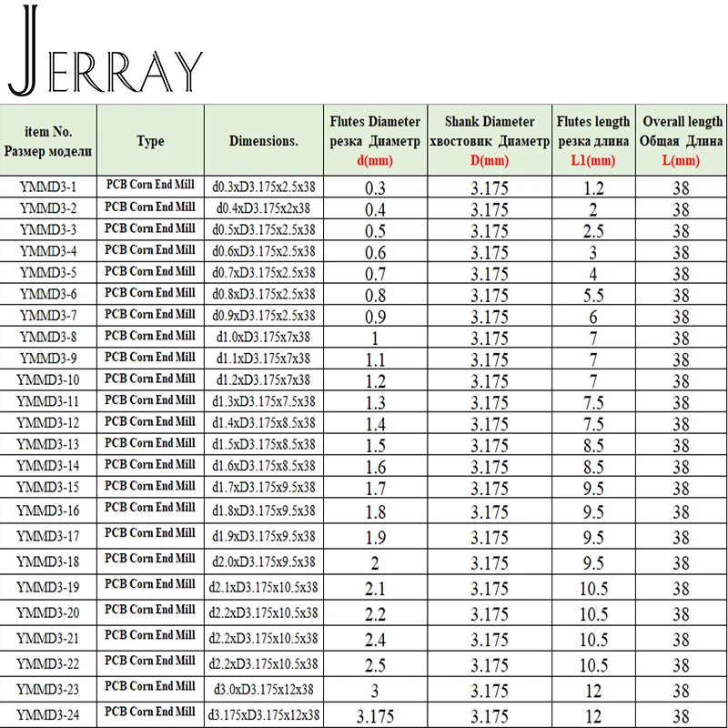This screenshot has height=728, width=728.
Task: Select item cell YMMD3-17
Action: coord(48,536)
